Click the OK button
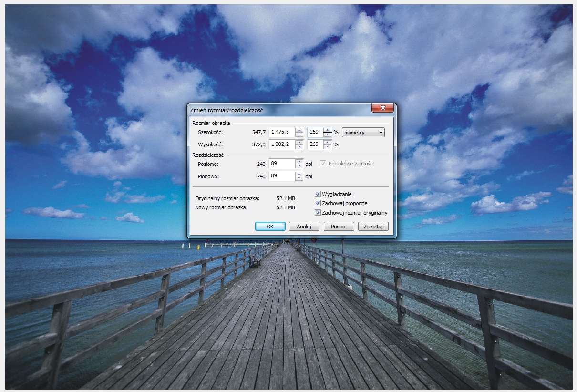Image resolution: width=577 pixels, height=392 pixels. 270,227
